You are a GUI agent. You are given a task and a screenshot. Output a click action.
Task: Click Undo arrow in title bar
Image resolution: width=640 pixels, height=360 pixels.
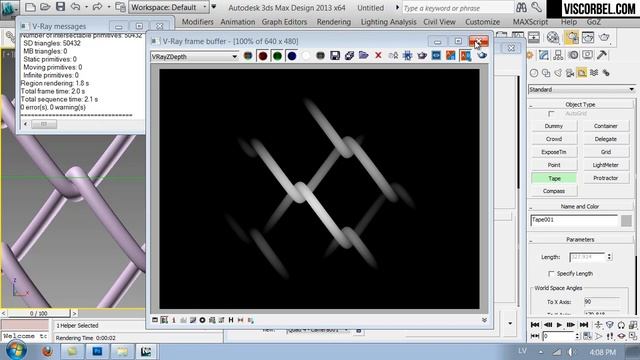pos(76,7)
